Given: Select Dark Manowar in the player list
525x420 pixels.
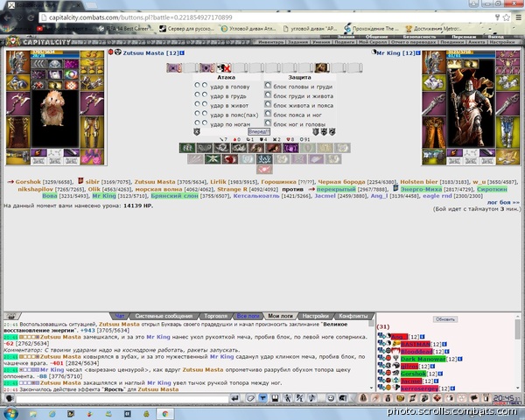Looking at the screenshot, I should [423, 359].
